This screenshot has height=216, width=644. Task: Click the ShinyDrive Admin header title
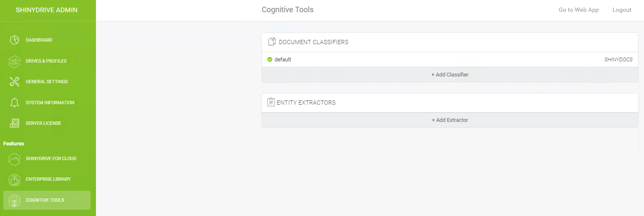click(47, 10)
